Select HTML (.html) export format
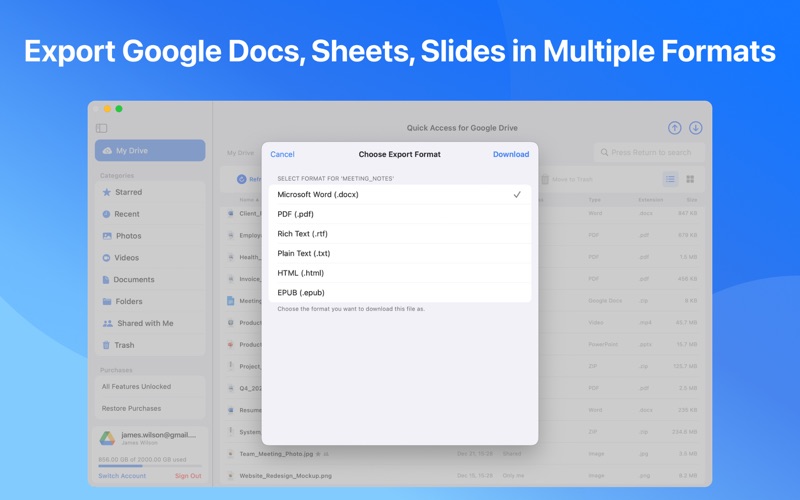The image size is (800, 500). pos(400,273)
